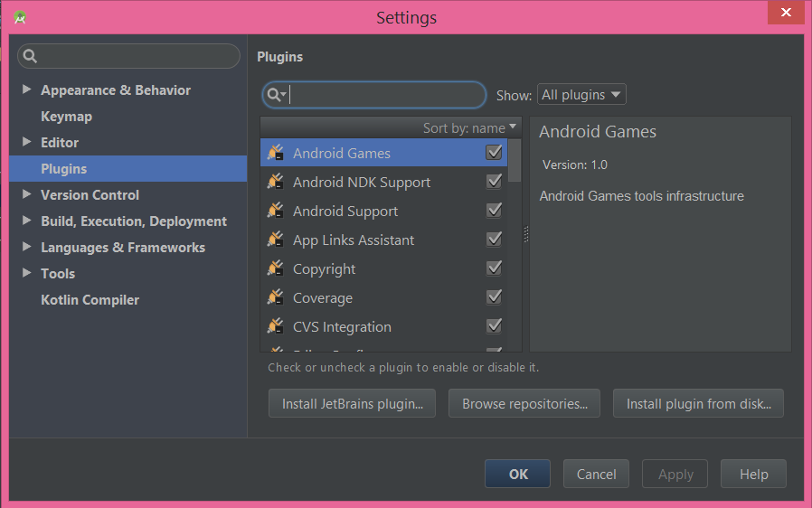812x508 pixels.
Task: Click the Android NDK Support plugin icon
Action: tap(276, 182)
